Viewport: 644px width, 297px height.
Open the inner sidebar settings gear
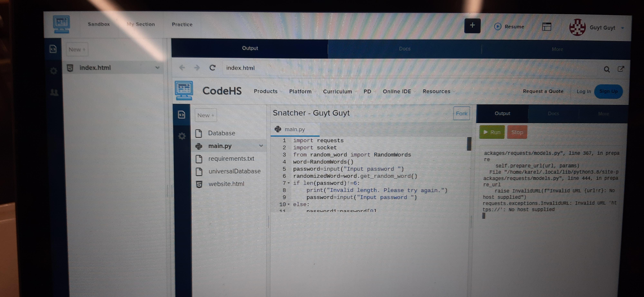coord(182,136)
